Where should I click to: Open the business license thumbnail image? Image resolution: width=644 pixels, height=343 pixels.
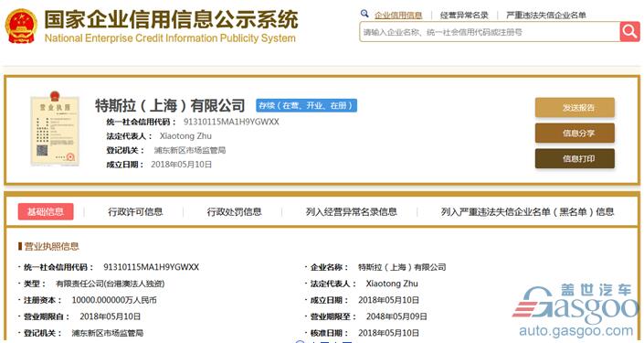tap(55, 129)
